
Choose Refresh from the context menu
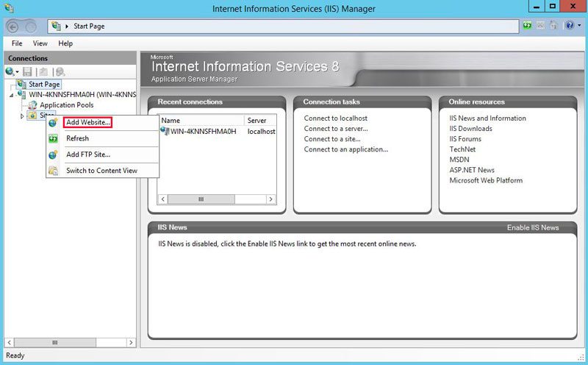click(77, 138)
